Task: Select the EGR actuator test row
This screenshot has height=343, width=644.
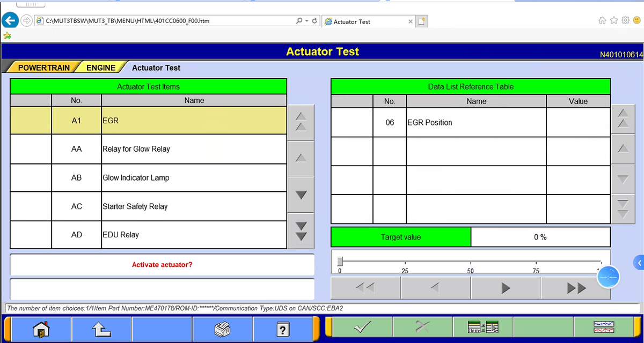Action: click(x=194, y=121)
